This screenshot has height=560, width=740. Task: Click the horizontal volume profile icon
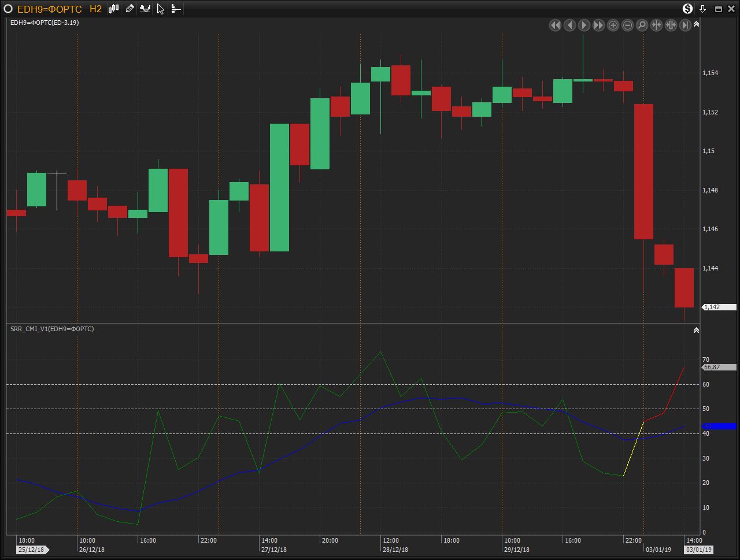pyautogui.click(x=176, y=9)
